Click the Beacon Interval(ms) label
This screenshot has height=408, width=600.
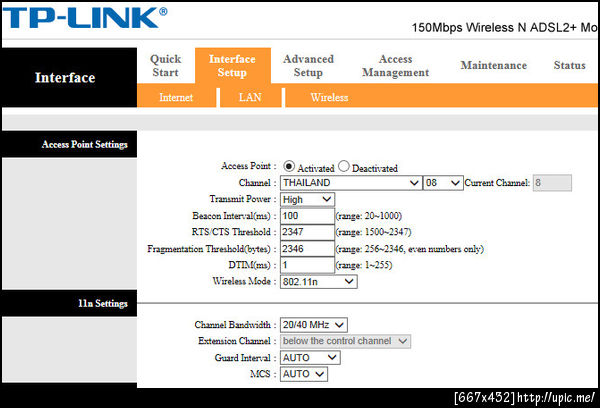click(234, 216)
